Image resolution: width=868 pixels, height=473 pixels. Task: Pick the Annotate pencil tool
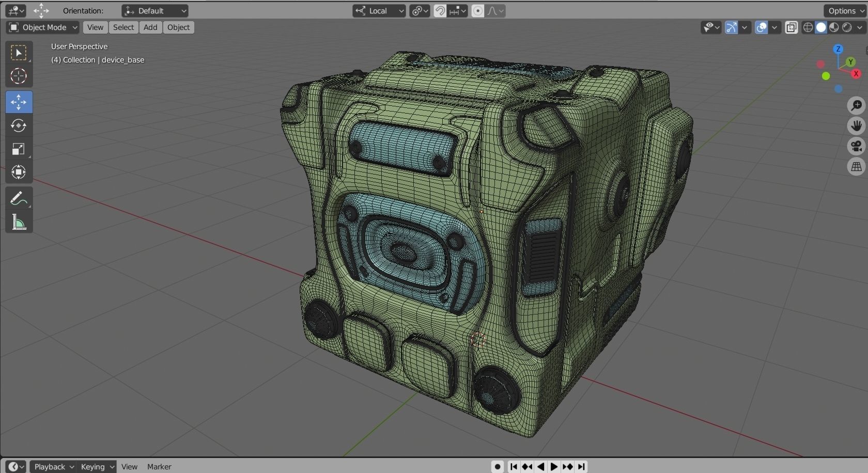tap(19, 198)
